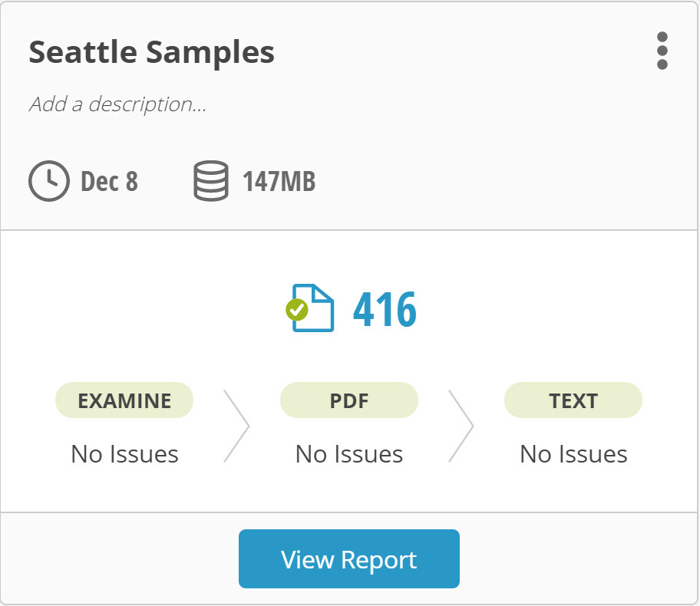Click No Issues under EXAMINE

[124, 454]
